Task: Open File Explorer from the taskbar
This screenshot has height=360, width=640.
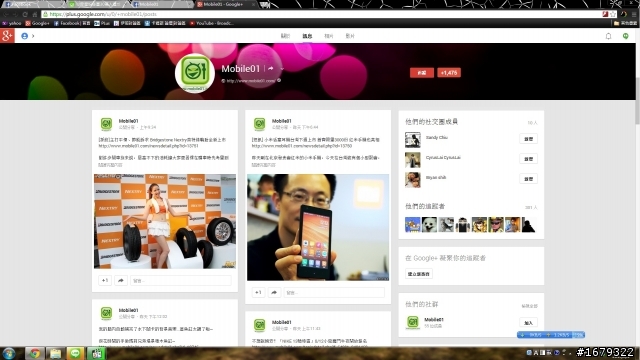Action: pyautogui.click(x=55, y=353)
